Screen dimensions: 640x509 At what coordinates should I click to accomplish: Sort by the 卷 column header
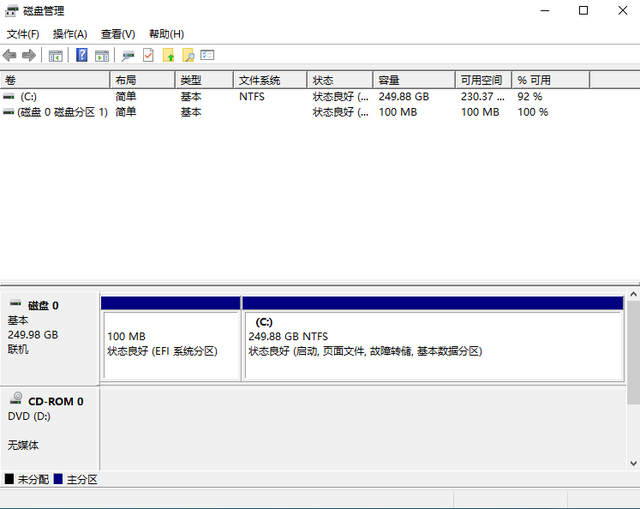click(55, 80)
